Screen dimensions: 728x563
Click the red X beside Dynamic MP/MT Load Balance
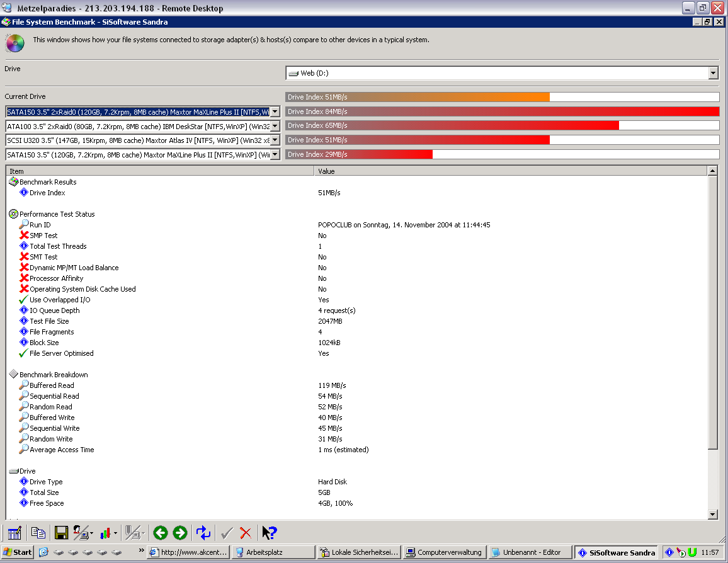[24, 267]
